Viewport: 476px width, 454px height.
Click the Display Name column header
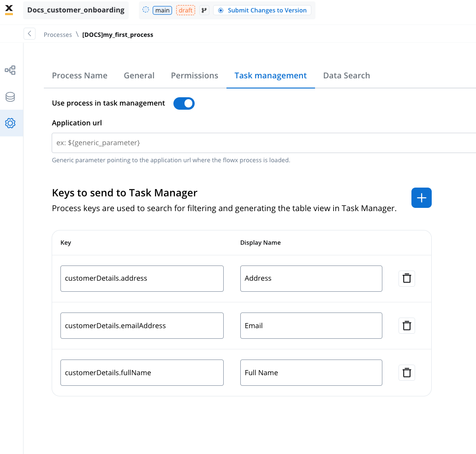261,242
